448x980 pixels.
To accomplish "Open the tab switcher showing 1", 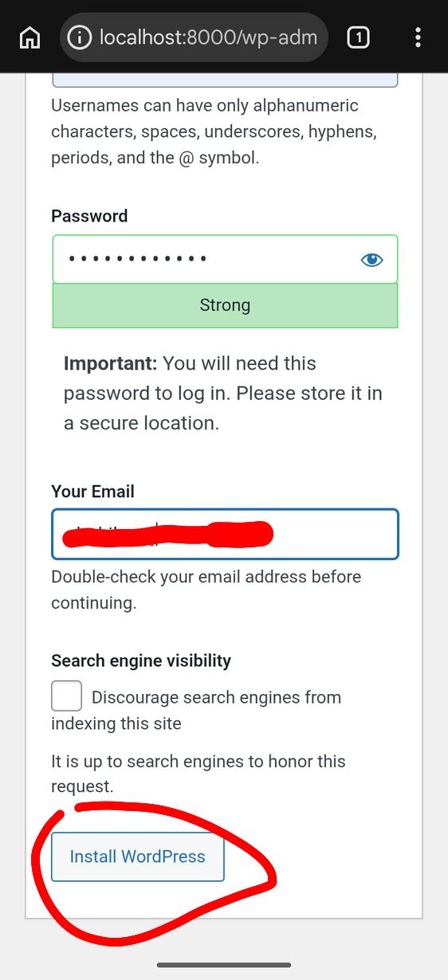I will [358, 37].
